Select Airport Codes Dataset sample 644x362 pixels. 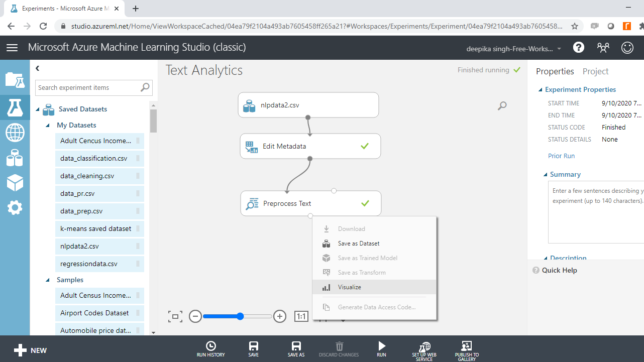pyautogui.click(x=99, y=313)
